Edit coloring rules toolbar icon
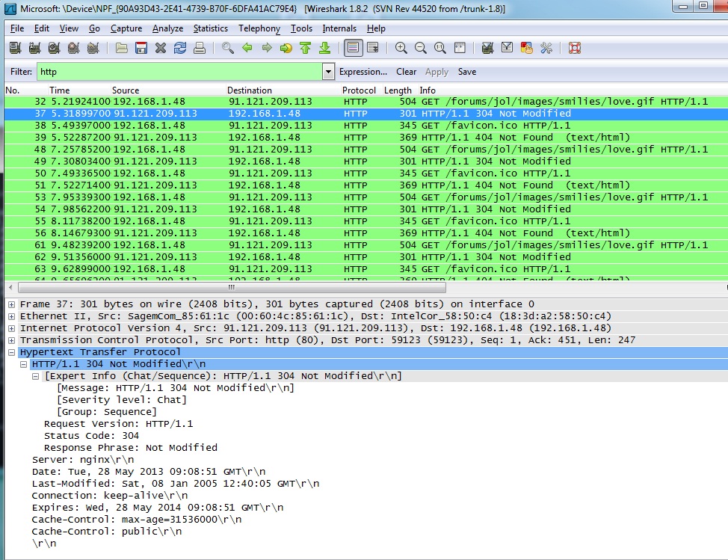The width and height of the screenshot is (728, 560). (526, 48)
